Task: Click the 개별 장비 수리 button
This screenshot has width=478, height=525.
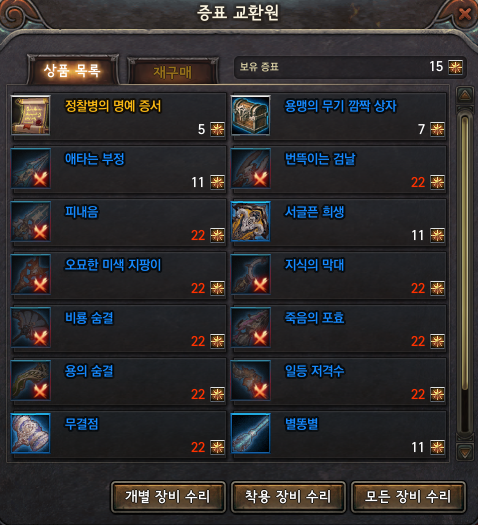Action: (x=168, y=497)
